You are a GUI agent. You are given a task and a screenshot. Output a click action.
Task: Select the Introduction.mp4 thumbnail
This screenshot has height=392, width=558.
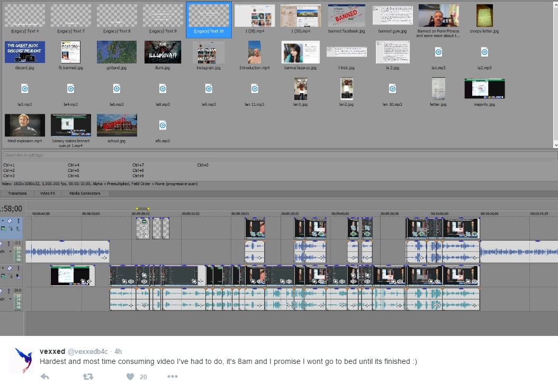click(x=255, y=52)
